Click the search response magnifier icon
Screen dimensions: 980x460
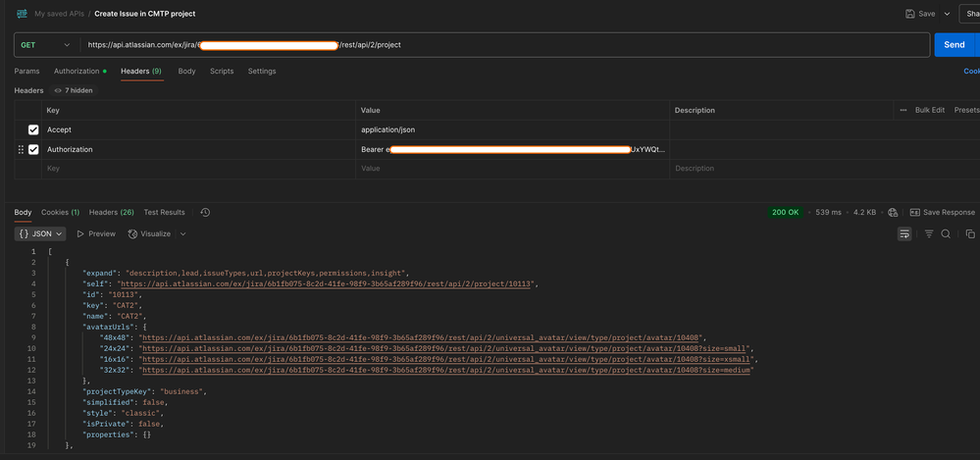pyautogui.click(x=946, y=233)
